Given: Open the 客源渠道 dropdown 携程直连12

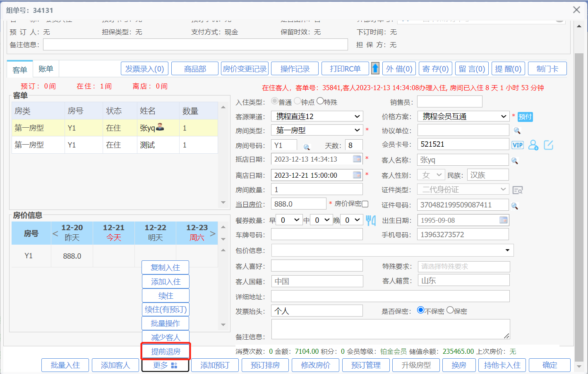Looking at the screenshot, I should 317,116.
